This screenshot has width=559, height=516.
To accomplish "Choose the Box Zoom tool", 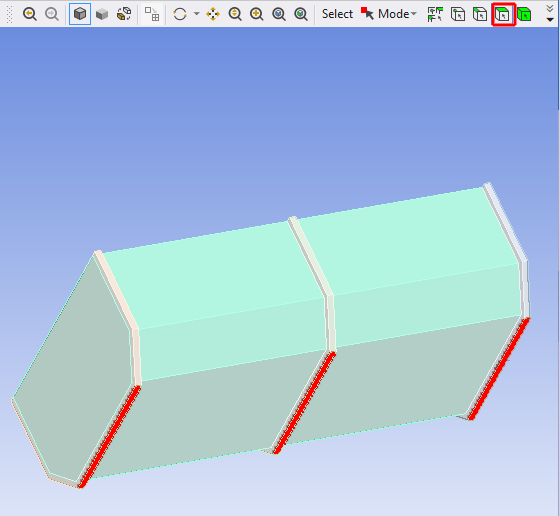I will 257,14.
